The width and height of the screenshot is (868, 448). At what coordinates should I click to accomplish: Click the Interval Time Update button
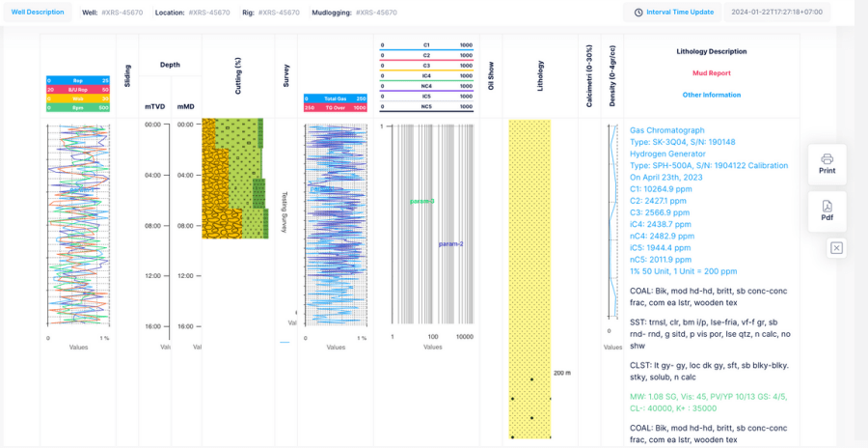(x=673, y=13)
